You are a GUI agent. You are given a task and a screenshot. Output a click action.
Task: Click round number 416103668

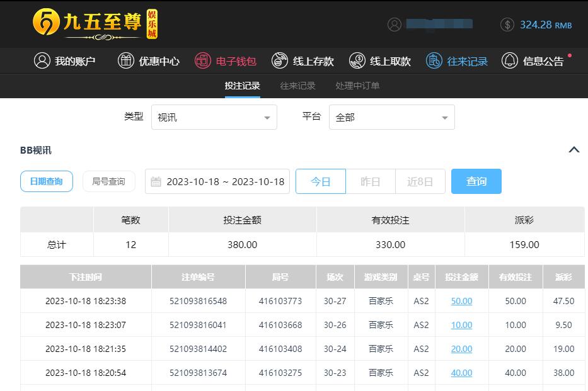pyautogui.click(x=280, y=325)
